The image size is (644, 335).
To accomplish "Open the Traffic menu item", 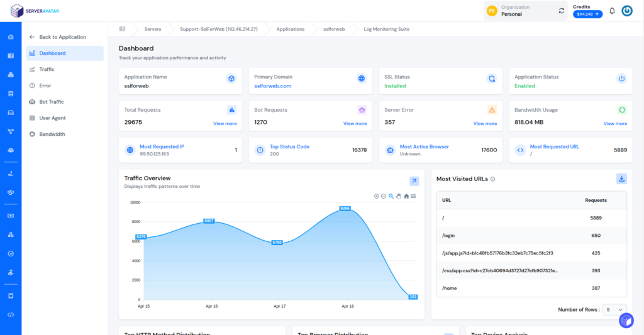I will click(65, 69).
